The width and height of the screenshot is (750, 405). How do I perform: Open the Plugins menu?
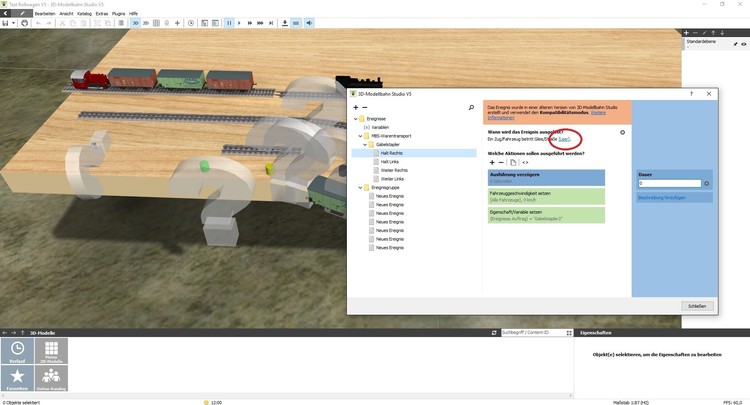(x=118, y=14)
